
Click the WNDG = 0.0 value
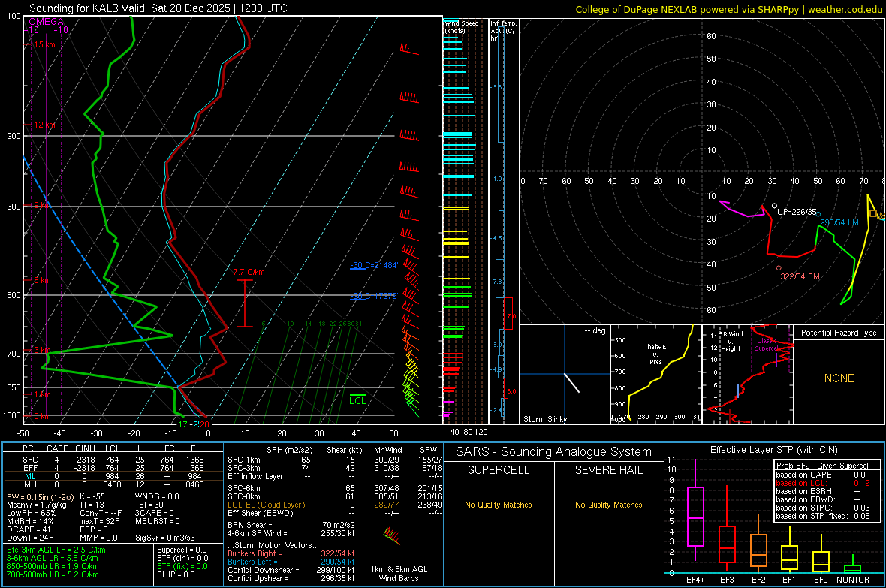click(x=157, y=496)
